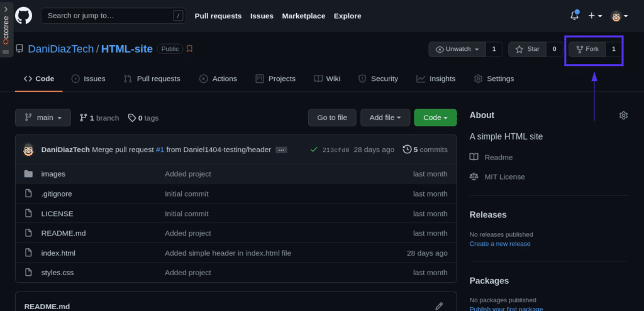Click the ellipsis to expand commit message
644x311 pixels.
point(281,150)
